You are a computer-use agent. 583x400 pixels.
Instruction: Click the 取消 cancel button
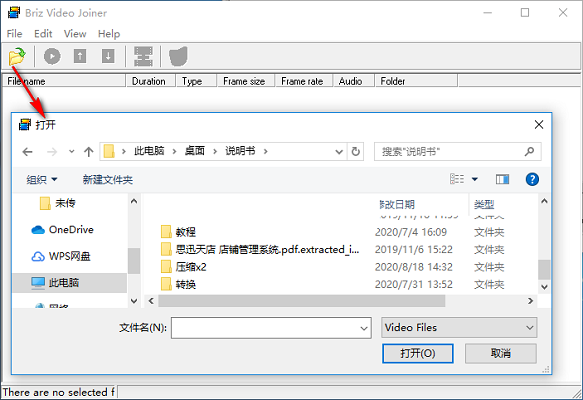(500, 353)
